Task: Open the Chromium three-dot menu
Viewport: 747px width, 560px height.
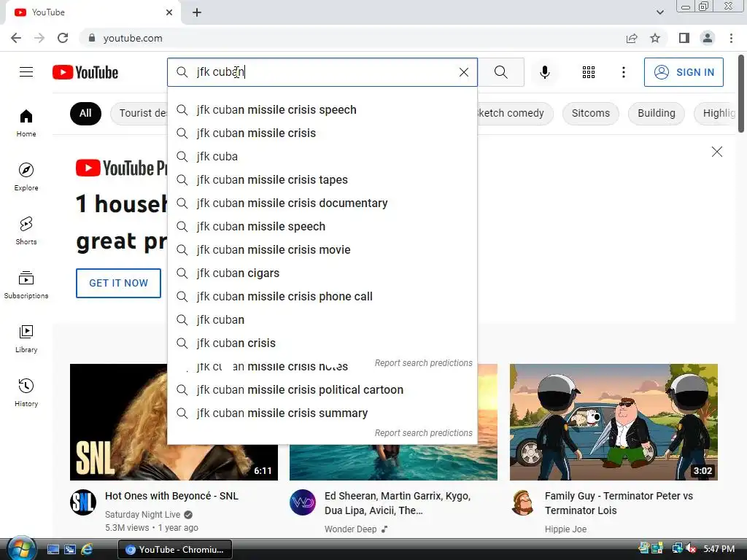Action: point(731,38)
